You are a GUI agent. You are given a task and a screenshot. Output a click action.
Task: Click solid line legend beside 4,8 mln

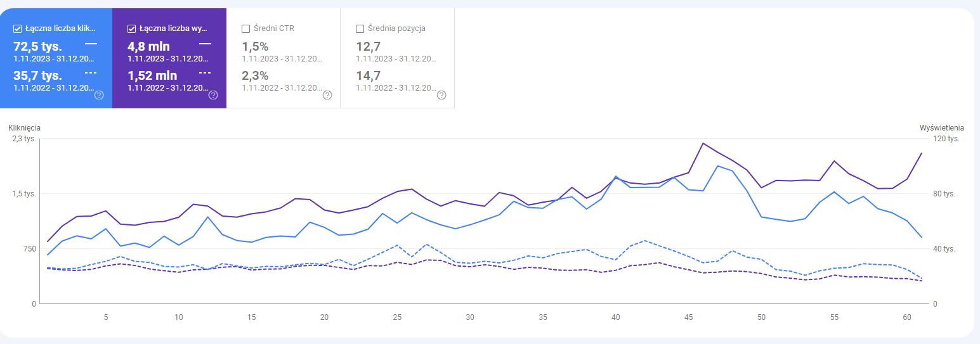(205, 44)
